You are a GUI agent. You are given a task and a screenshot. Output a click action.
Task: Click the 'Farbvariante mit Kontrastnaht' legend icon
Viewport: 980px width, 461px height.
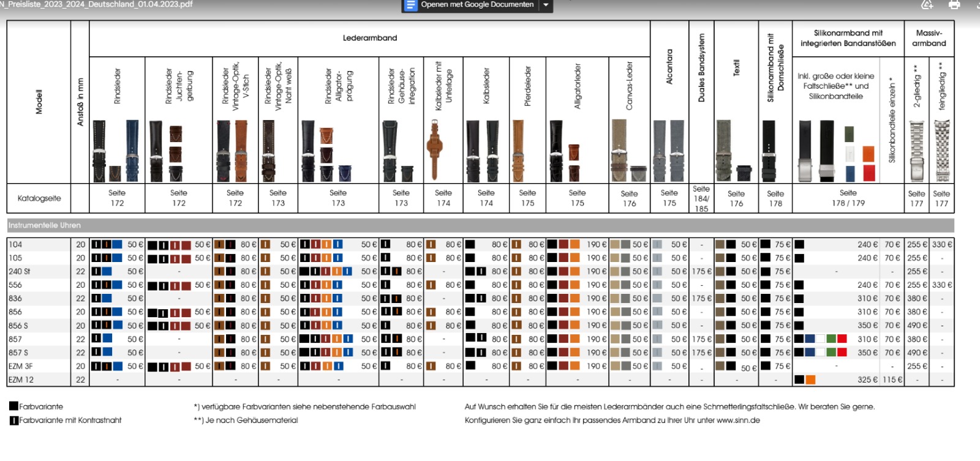coord(13,420)
